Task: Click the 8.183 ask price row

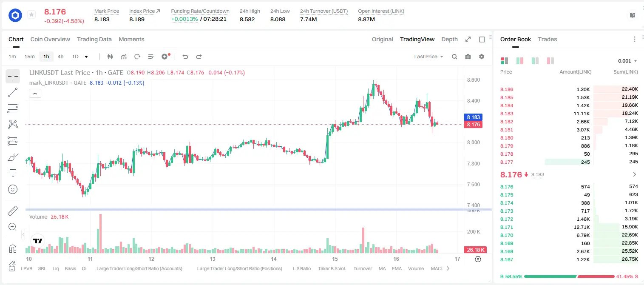Action: [569, 114]
